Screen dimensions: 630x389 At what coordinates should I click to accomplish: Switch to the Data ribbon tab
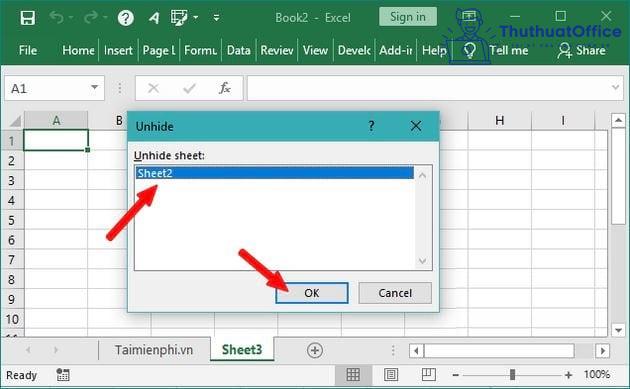point(239,50)
